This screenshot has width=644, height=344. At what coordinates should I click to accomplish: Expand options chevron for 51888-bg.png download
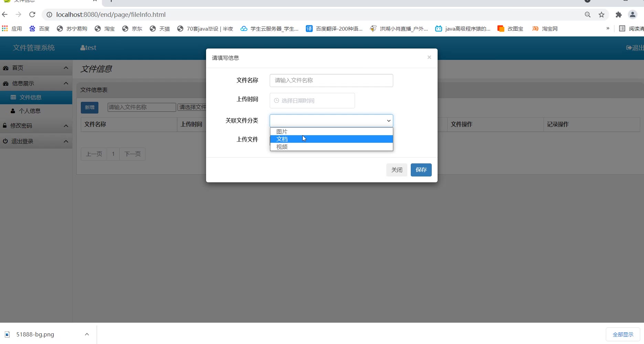pos(87,334)
